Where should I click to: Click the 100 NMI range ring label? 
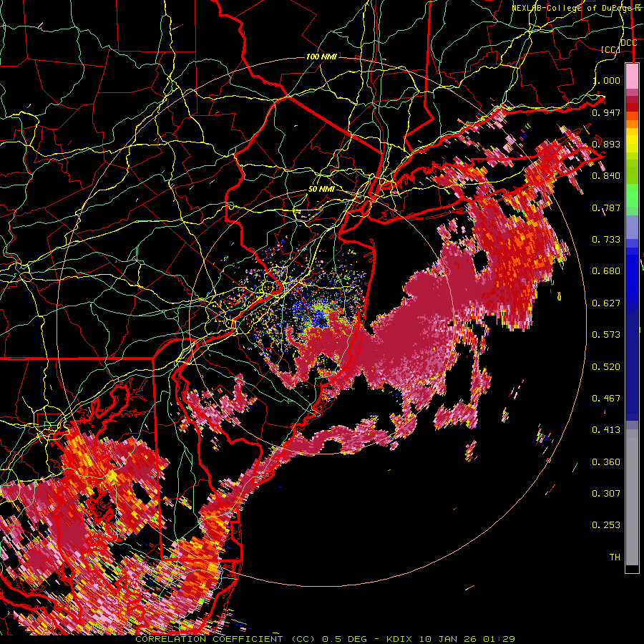321,57
